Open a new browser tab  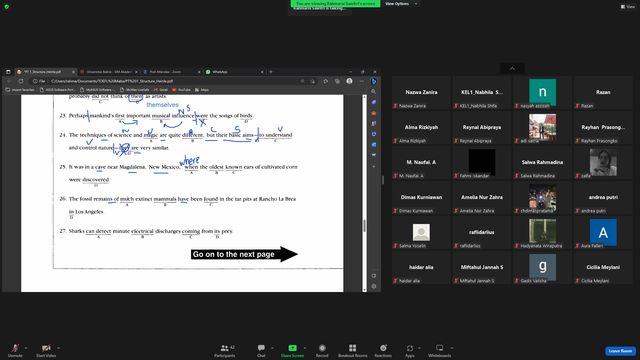[271, 72]
